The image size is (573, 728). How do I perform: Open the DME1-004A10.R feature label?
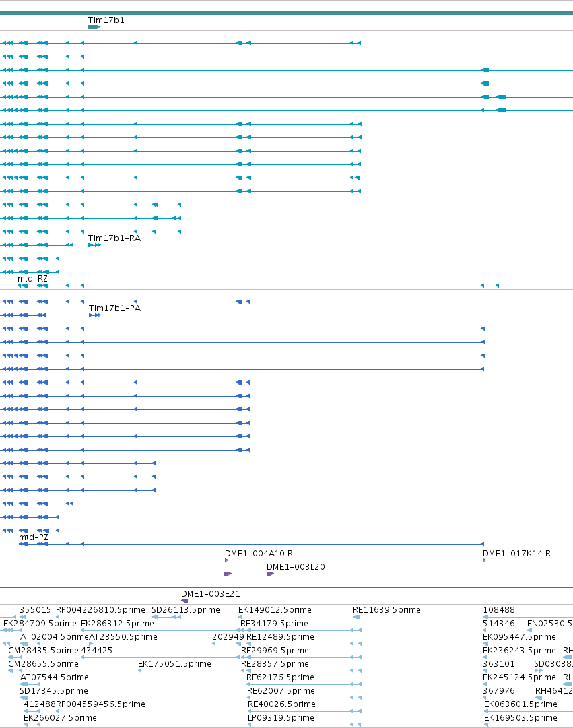(x=259, y=554)
